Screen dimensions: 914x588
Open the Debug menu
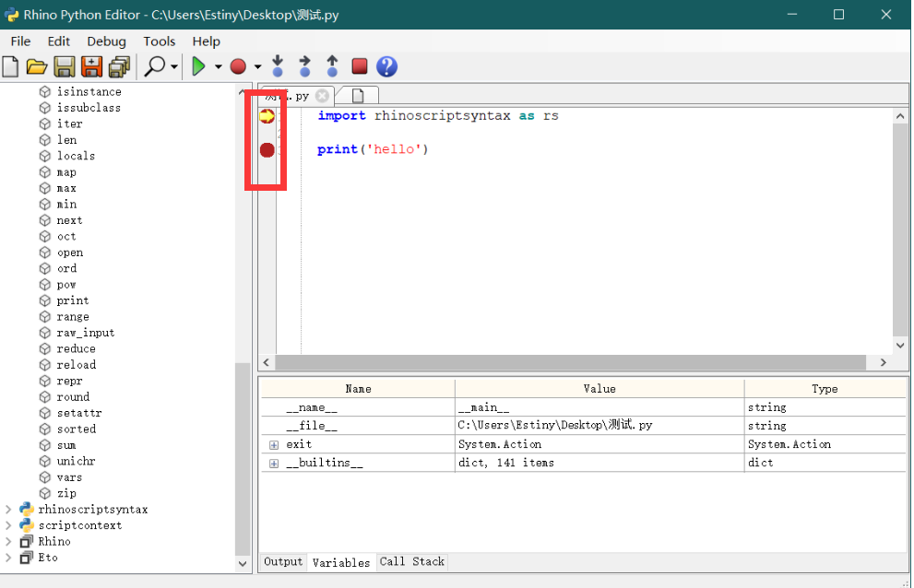click(106, 41)
